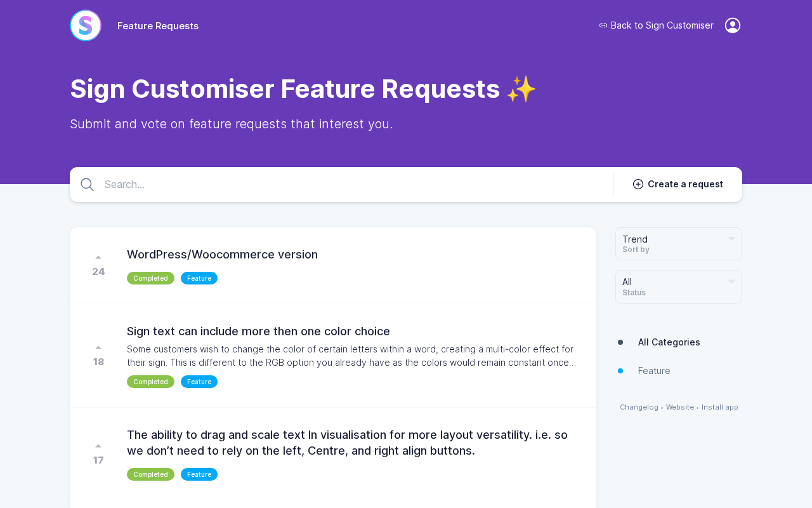Open the WordPress/Woocommerce version request title

click(222, 255)
